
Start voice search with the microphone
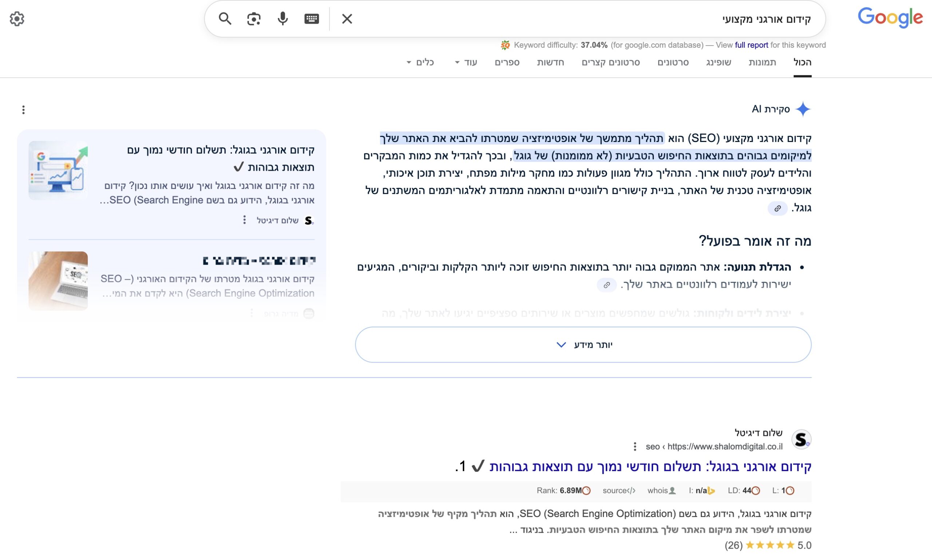(283, 19)
